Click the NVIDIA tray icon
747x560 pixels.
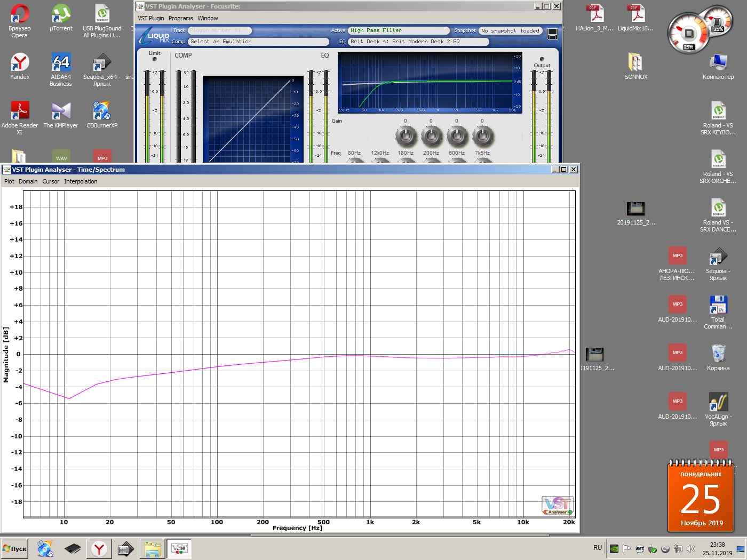point(614,548)
